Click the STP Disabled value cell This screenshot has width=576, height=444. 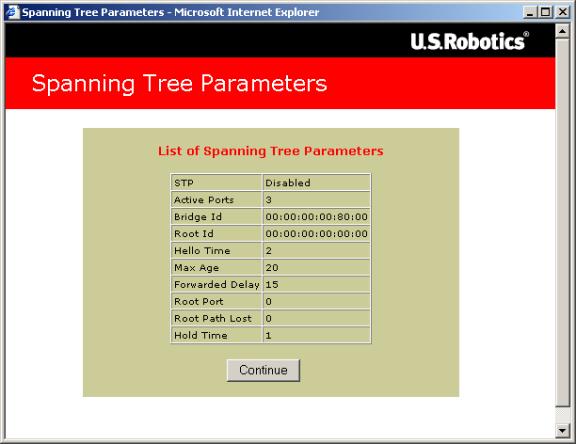(x=317, y=183)
